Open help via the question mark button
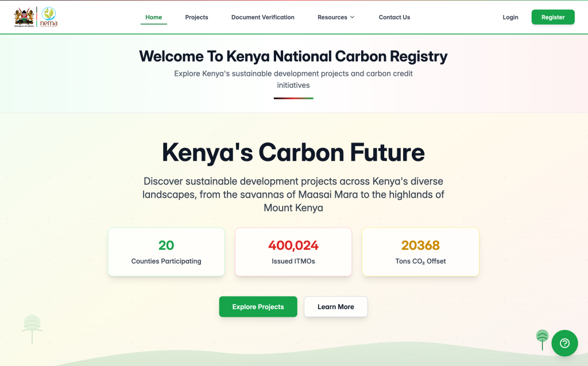 point(564,343)
